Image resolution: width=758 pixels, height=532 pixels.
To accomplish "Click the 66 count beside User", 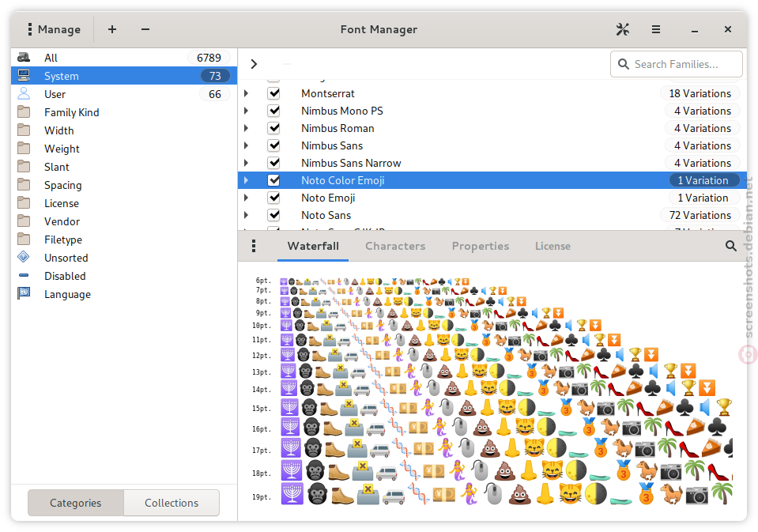I will 215,94.
